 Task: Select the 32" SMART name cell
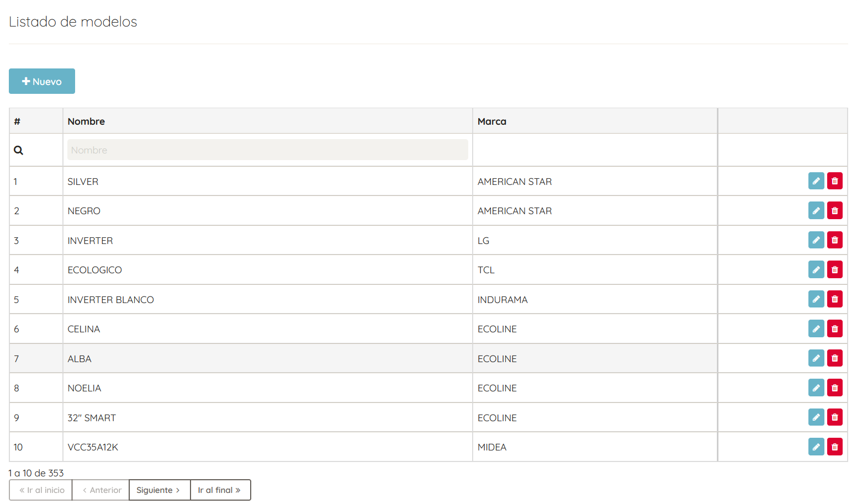(x=268, y=417)
